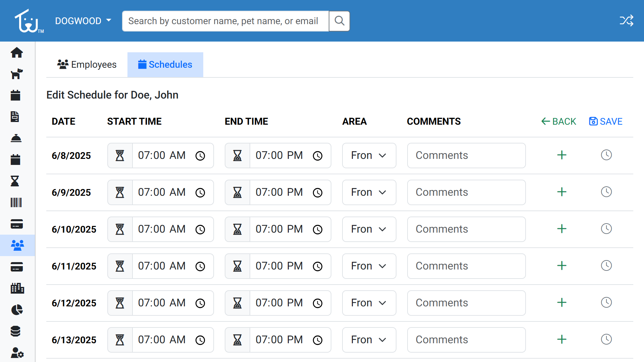The width and height of the screenshot is (644, 362).
Task: Click the home icon in sidebar
Action: pyautogui.click(x=16, y=53)
